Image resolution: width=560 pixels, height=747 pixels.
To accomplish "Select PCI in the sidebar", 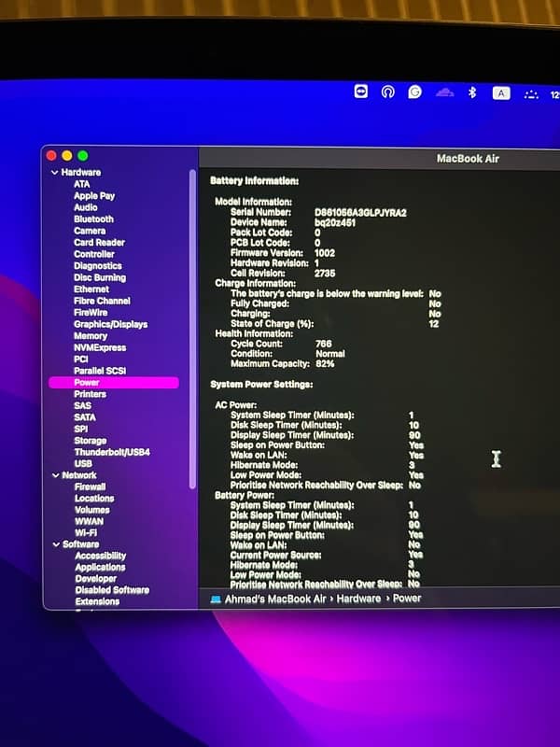I will pyautogui.click(x=81, y=359).
